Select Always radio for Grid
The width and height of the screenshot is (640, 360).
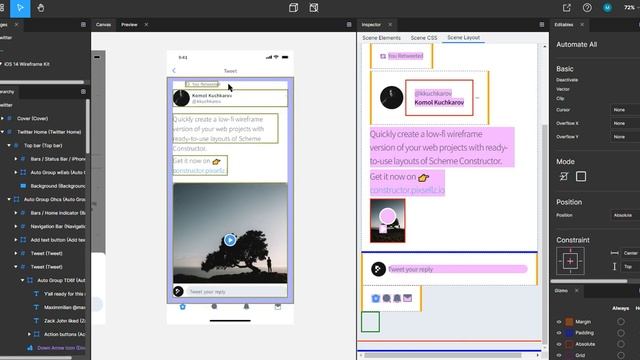(621, 356)
